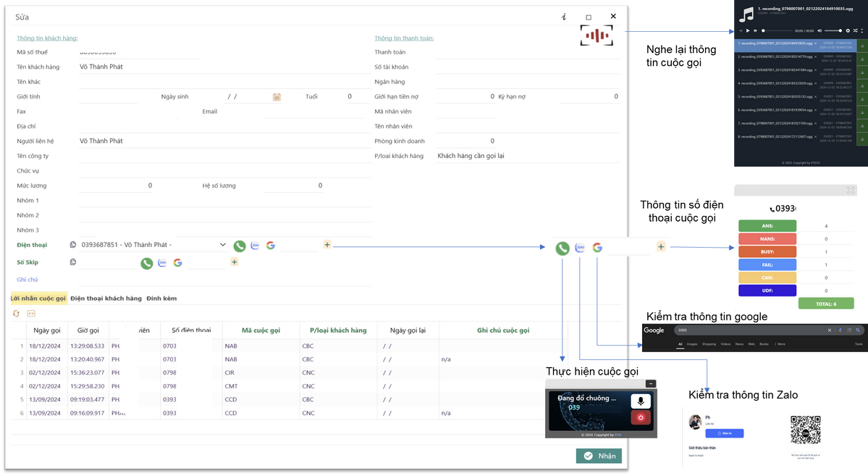Expand the Điện thoại phone number dropdown
This screenshot has width=868, height=476.
pos(223,246)
